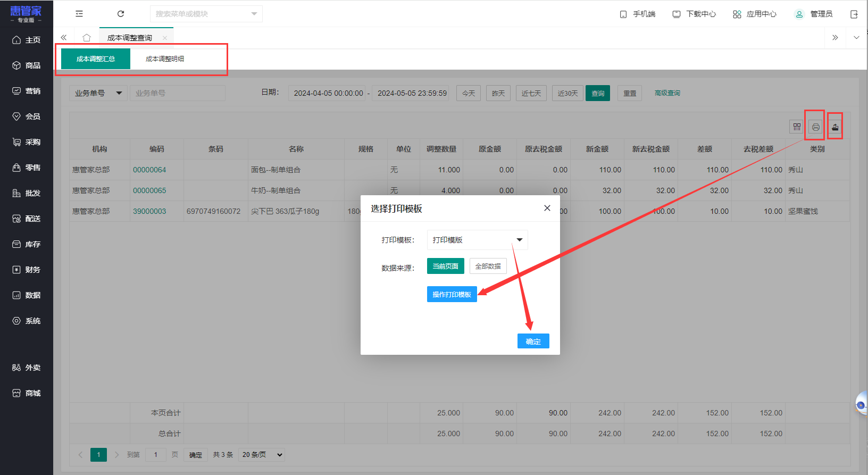Open the 高级查询 advanced search link
Screen dimensions: 868x475
coord(667,93)
